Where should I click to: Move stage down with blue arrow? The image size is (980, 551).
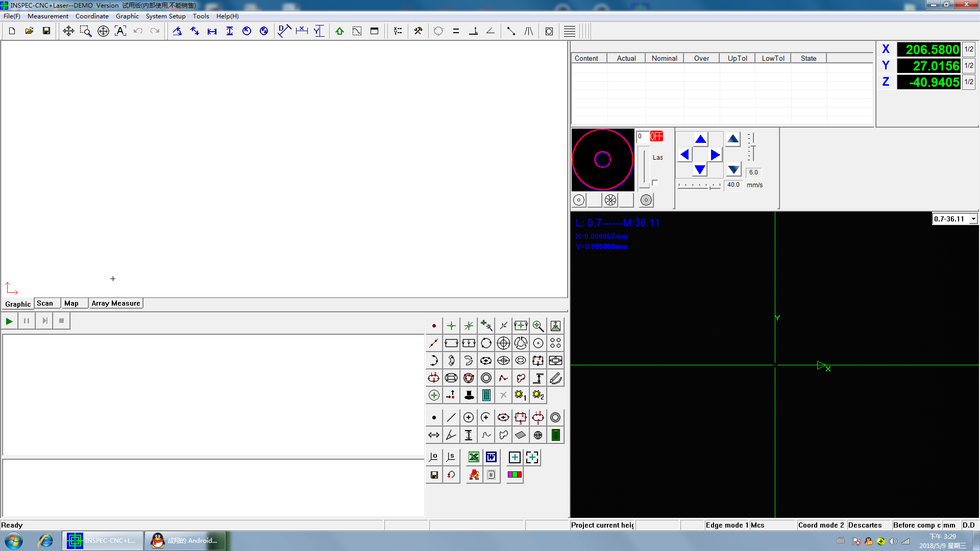click(x=700, y=170)
